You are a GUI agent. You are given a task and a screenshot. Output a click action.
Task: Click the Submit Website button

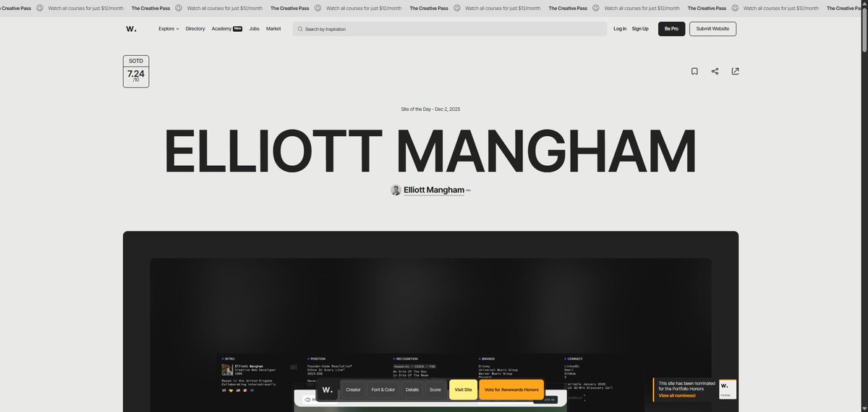coord(712,29)
